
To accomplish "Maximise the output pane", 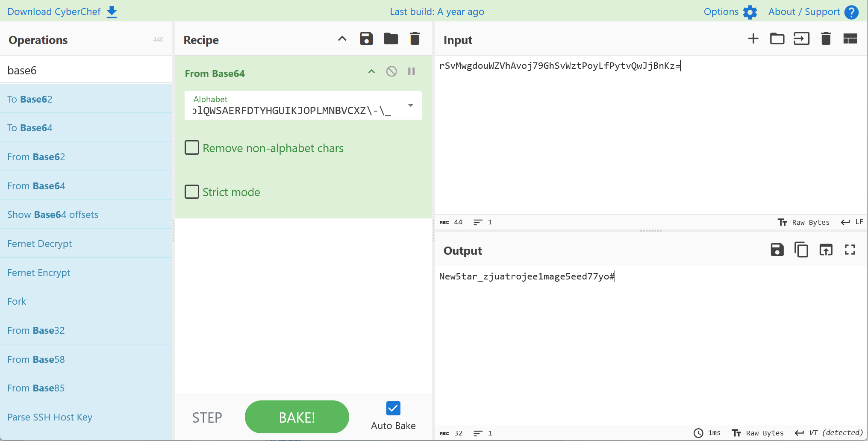I will point(850,250).
